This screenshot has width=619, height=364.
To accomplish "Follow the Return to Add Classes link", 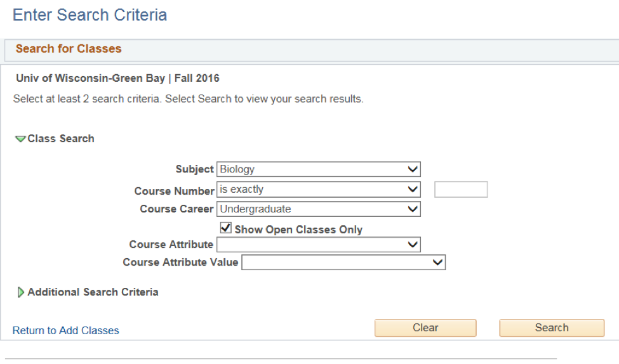I will (x=65, y=330).
